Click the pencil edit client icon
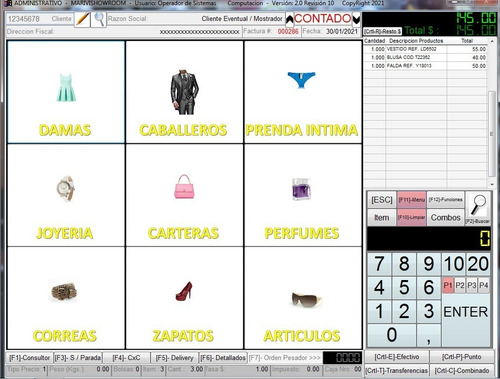 [x=82, y=19]
